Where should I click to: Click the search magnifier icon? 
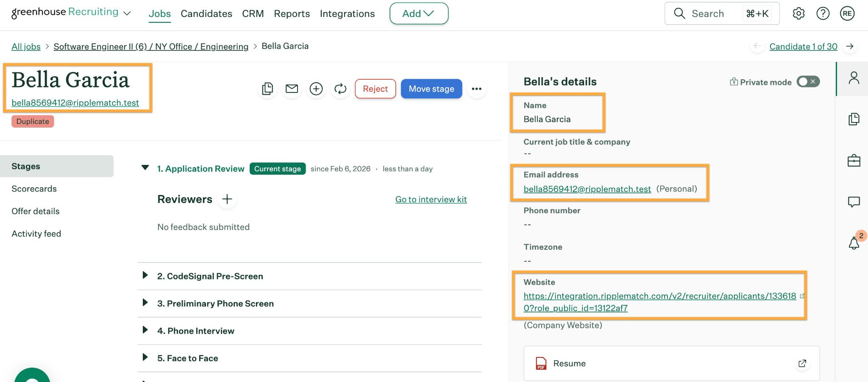point(679,14)
